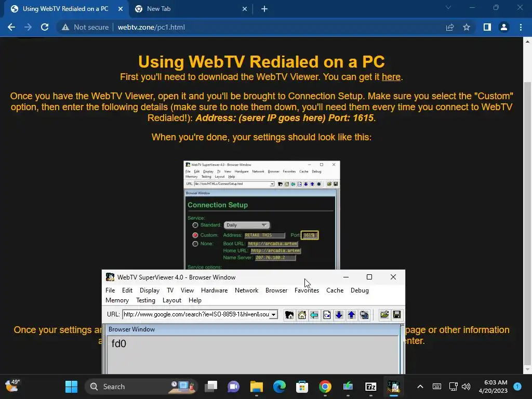
Task: Open the View menu in SuperViewer
Action: pyautogui.click(x=187, y=290)
